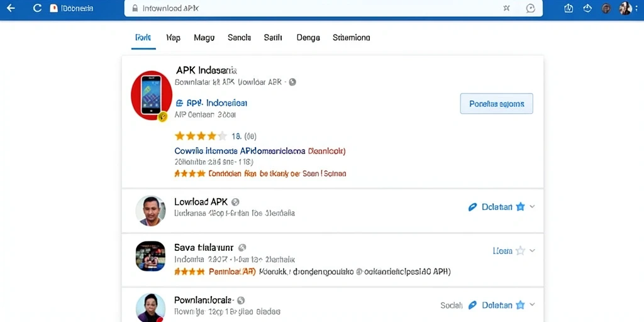Toggle the blue star on Pownlandoraia row

[x=520, y=305]
